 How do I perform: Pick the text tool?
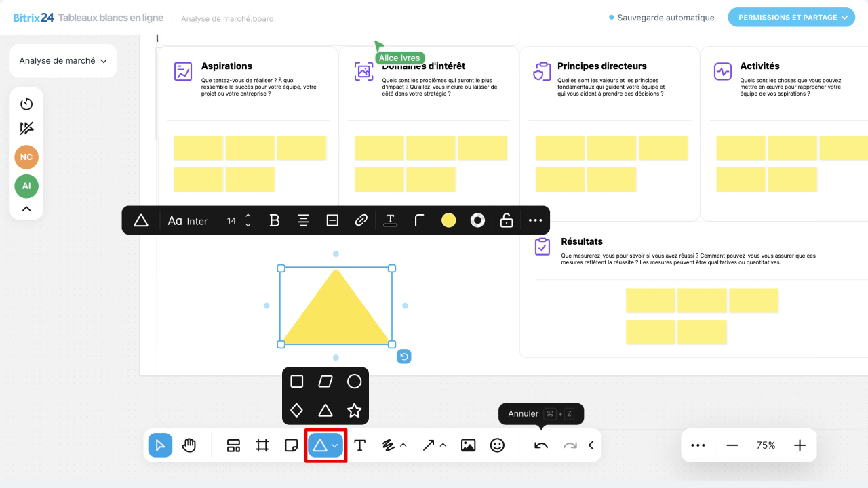(360, 445)
